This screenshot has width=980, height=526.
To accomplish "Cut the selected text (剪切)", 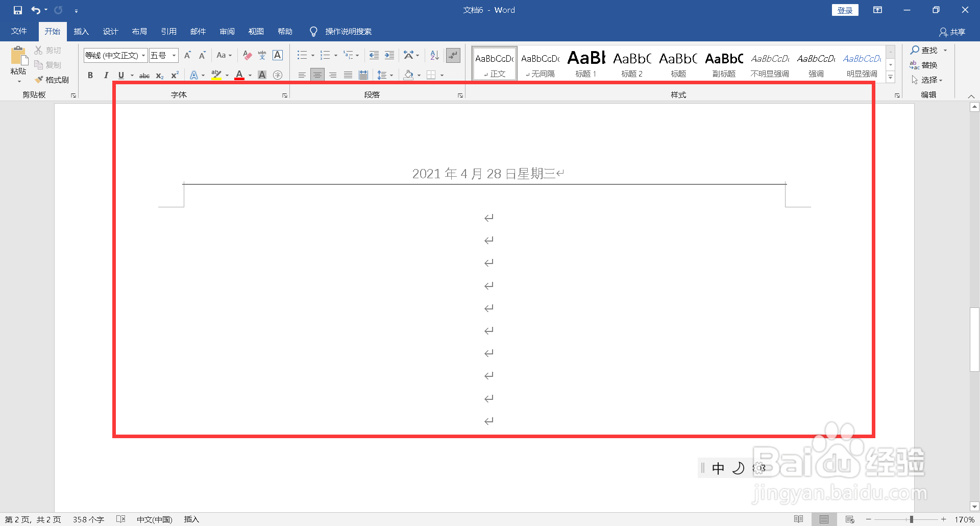I will [x=48, y=50].
